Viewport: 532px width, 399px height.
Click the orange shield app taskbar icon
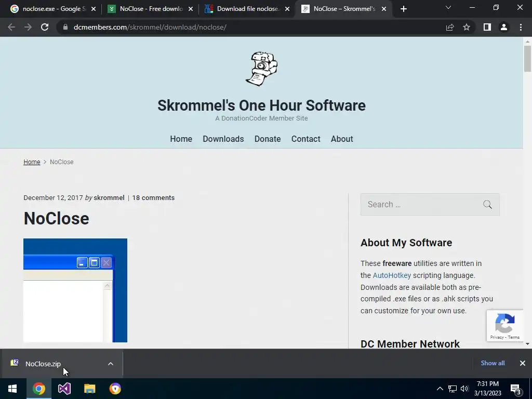115,389
